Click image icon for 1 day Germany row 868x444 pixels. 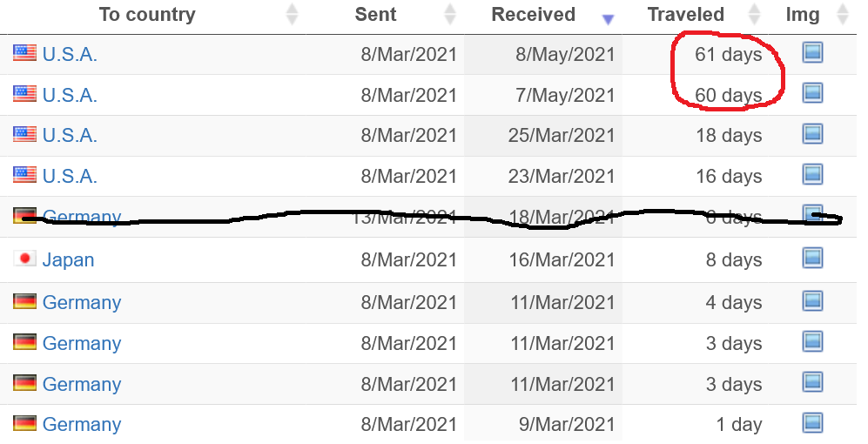click(812, 423)
